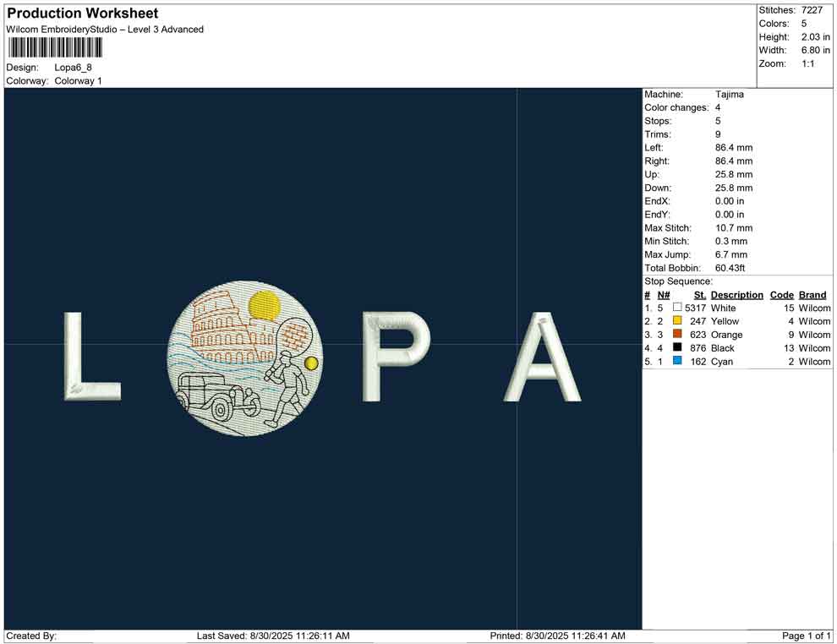Click the vintage car in the emblem
This screenshot has width=837, height=644.
click(x=215, y=396)
